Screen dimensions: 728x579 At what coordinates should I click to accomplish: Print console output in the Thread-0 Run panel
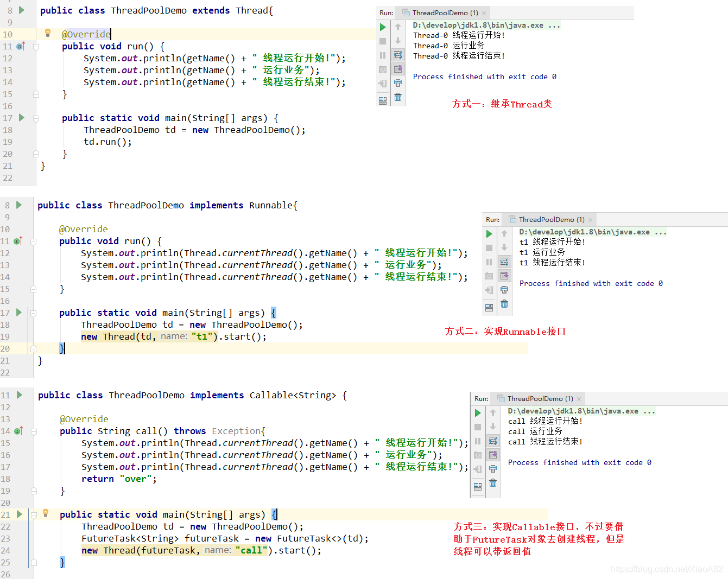[x=398, y=83]
